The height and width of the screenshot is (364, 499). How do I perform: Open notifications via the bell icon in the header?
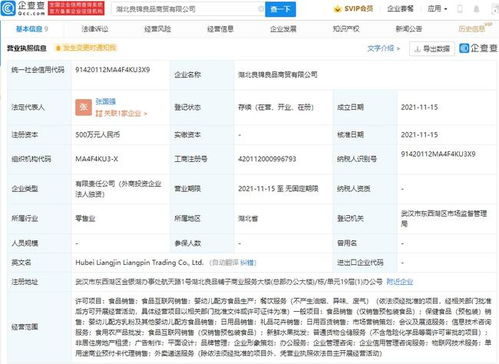[477, 9]
